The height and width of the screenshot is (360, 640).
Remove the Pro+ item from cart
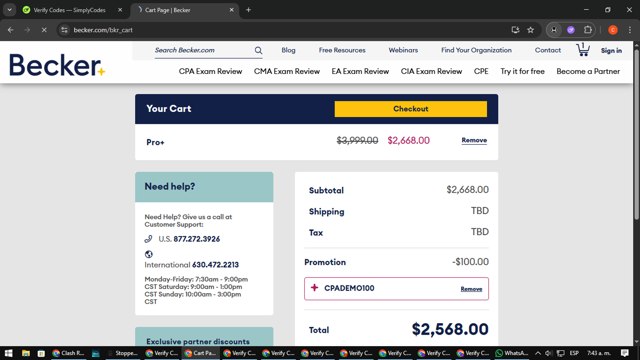474,140
